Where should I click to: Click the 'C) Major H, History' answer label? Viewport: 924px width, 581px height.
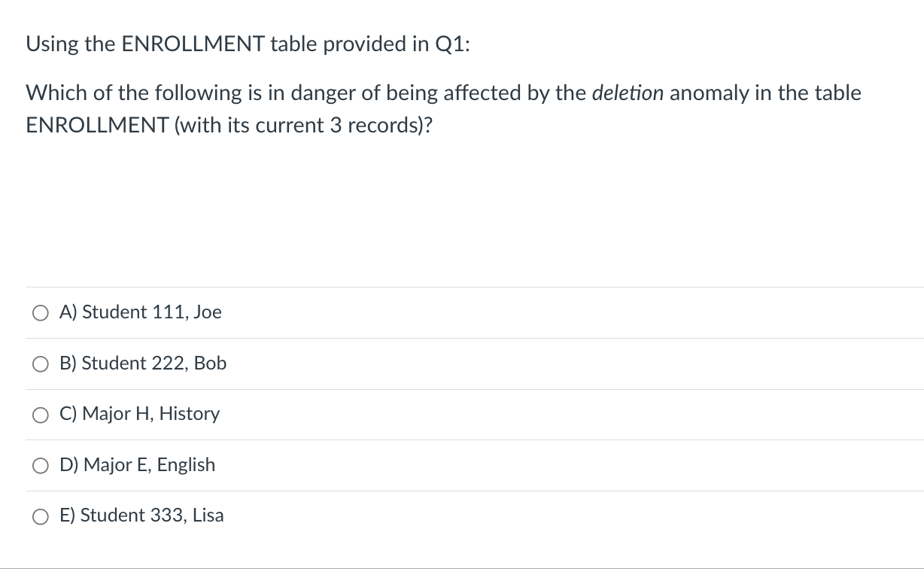coord(140,414)
